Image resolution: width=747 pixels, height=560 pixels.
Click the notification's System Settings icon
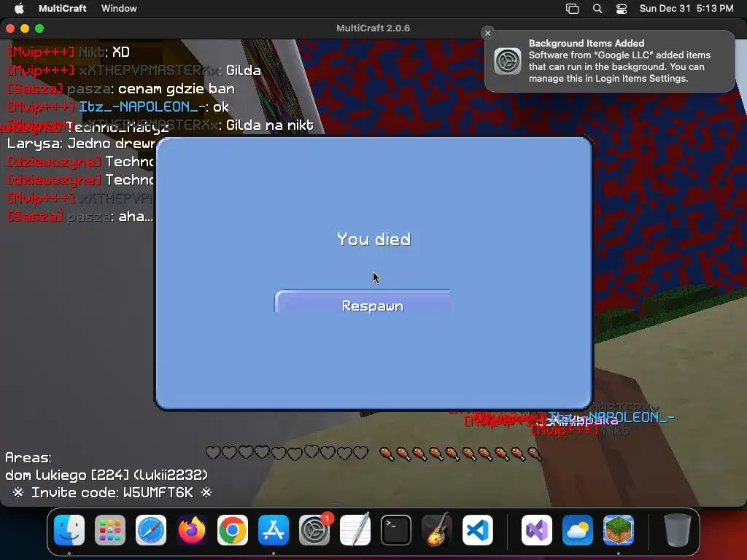click(x=508, y=61)
